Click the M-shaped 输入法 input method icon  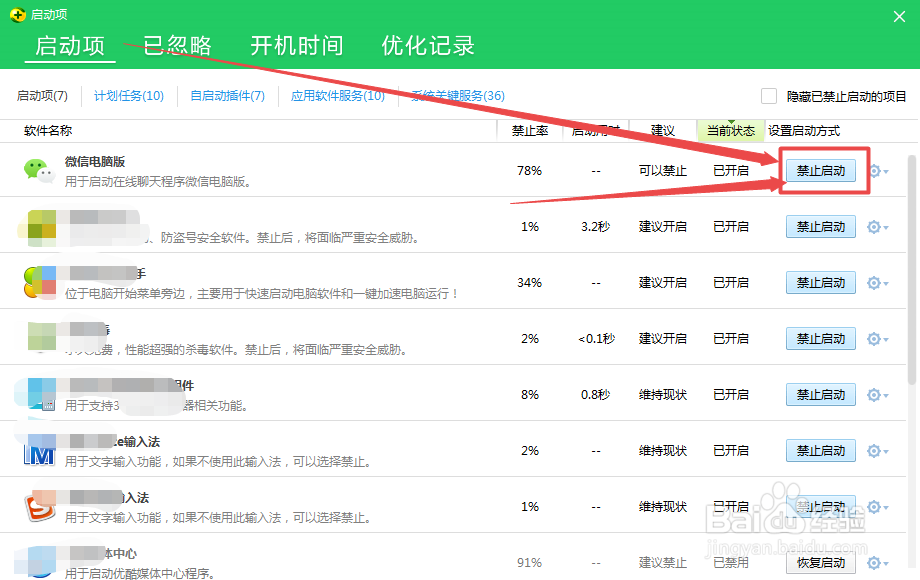[x=38, y=450]
